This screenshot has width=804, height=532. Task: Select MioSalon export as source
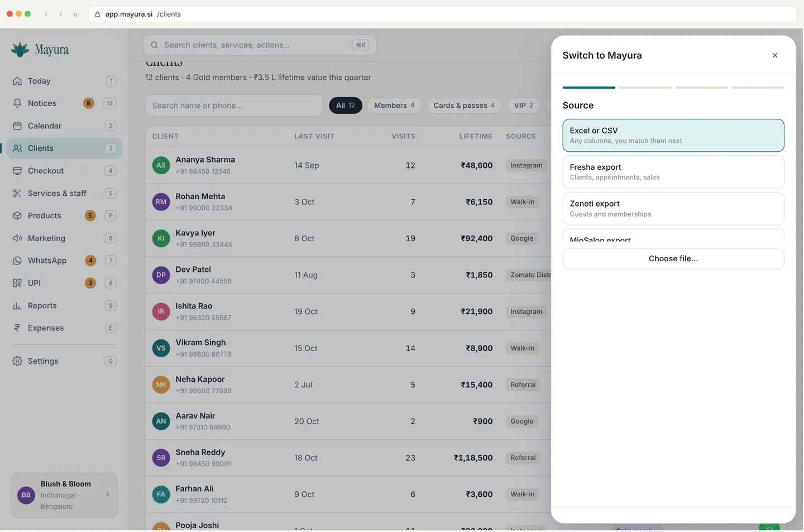tap(673, 236)
